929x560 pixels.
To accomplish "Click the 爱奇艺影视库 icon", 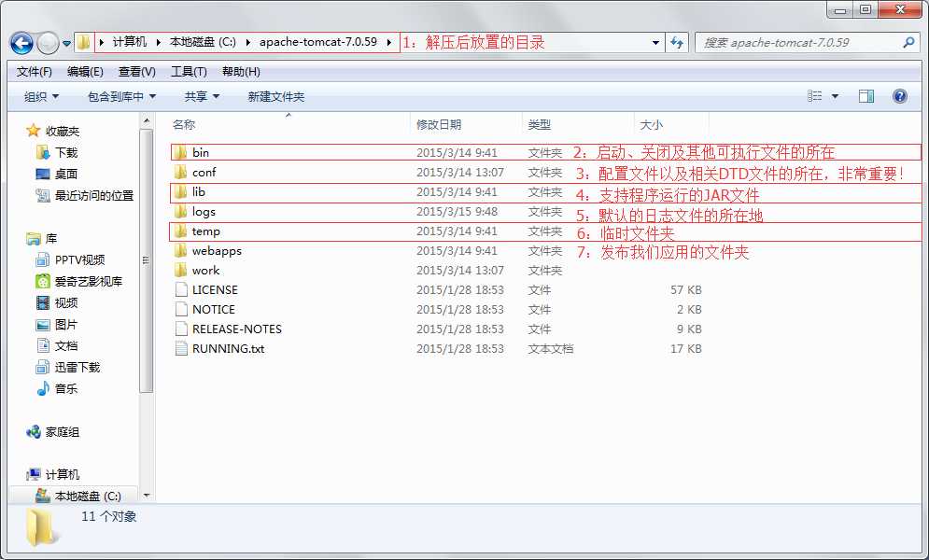I will pyautogui.click(x=43, y=281).
